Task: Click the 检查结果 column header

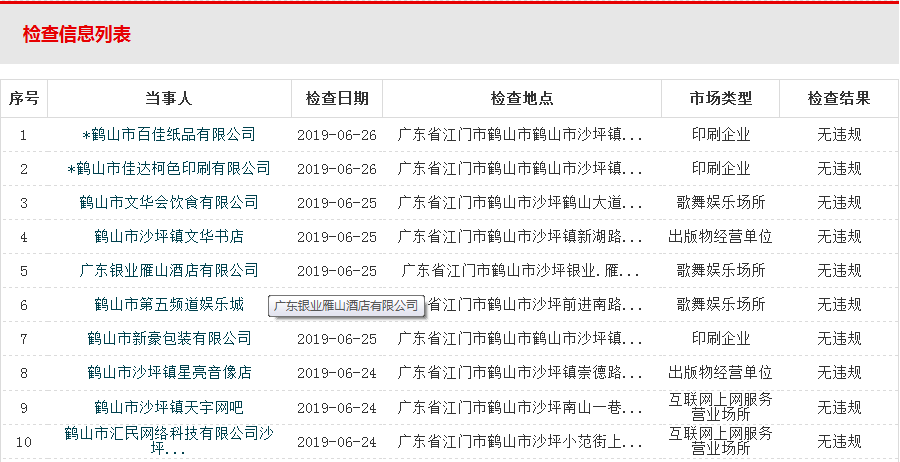Action: [x=839, y=98]
